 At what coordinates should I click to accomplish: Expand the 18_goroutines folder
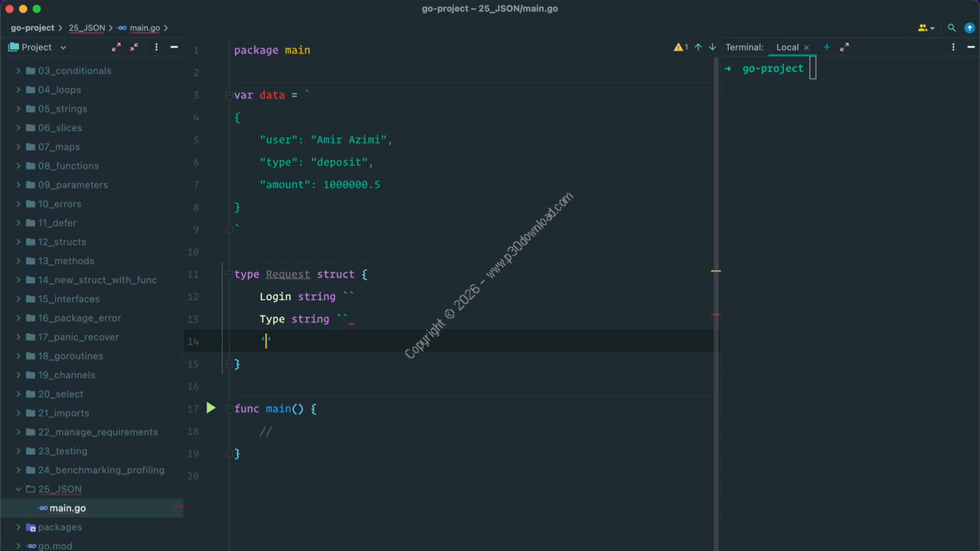(18, 356)
